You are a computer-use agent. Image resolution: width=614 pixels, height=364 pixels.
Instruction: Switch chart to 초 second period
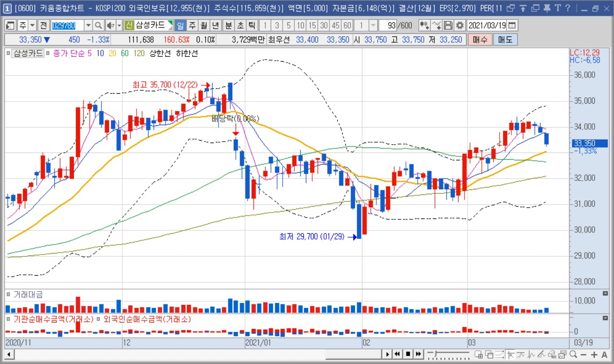point(240,25)
